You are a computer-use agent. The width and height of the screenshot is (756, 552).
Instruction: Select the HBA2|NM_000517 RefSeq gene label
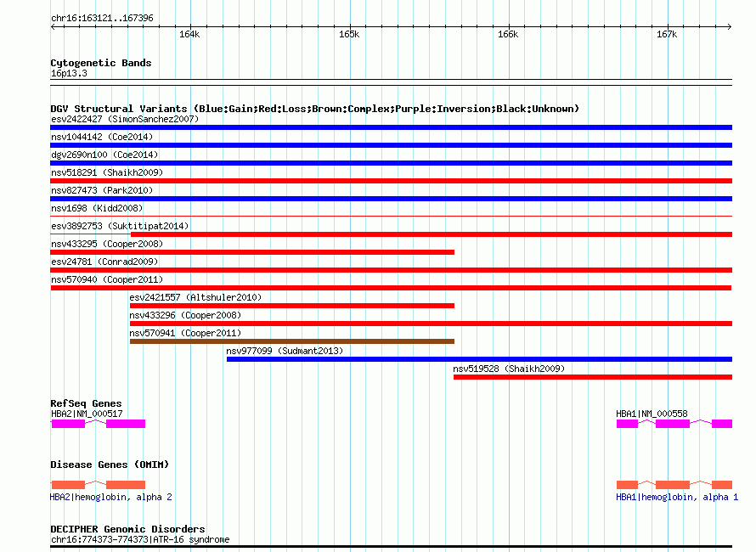[87, 414]
